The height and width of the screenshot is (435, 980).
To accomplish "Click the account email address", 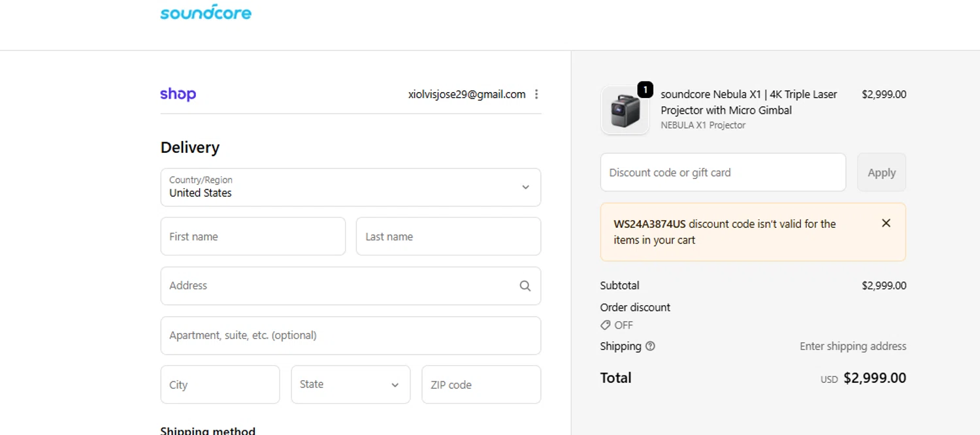I will tap(466, 94).
